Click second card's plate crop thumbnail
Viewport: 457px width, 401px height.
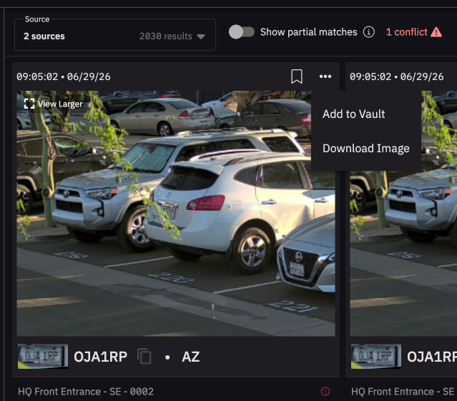pyautogui.click(x=376, y=356)
